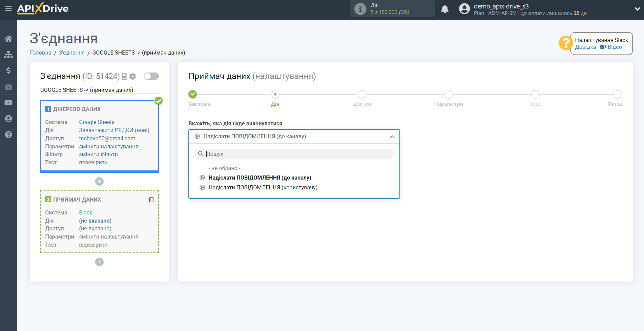Image resolution: width=644 pixels, height=331 pixels.
Task: Open the YouTube video sidebar icon
Action: (8, 103)
